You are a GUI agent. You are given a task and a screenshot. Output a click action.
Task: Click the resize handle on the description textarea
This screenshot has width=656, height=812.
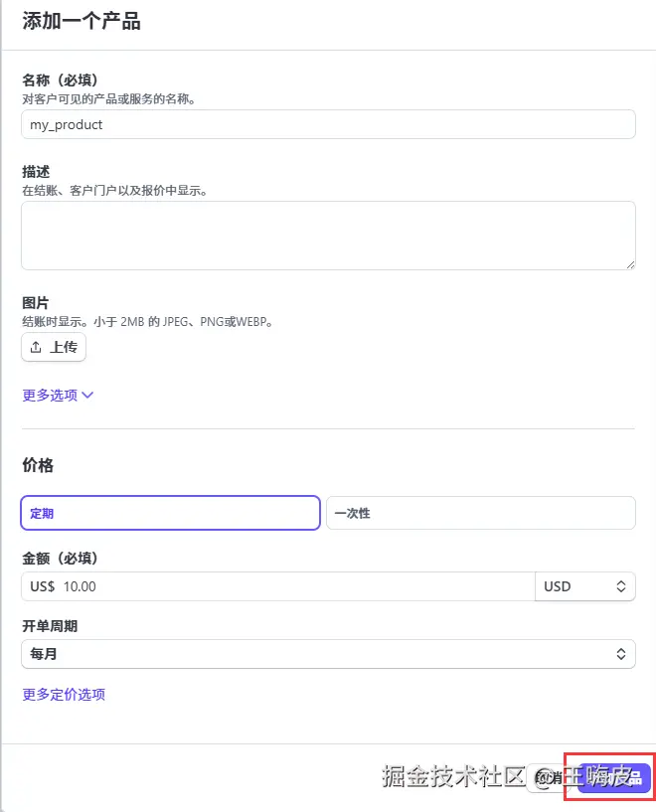pos(630,264)
